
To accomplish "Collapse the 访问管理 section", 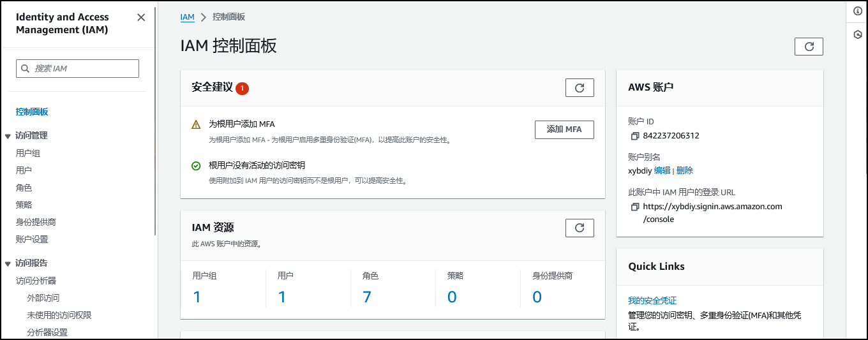I will point(8,136).
